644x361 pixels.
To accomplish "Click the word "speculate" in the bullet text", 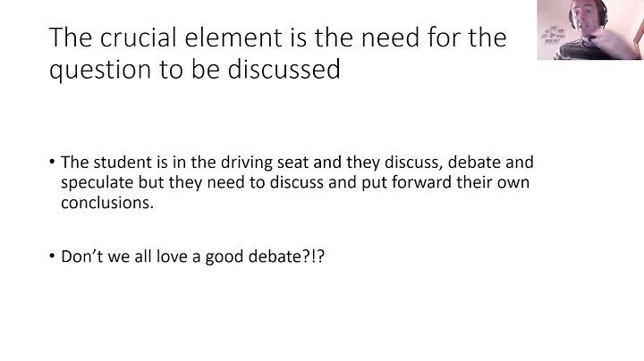I will pyautogui.click(x=95, y=181).
